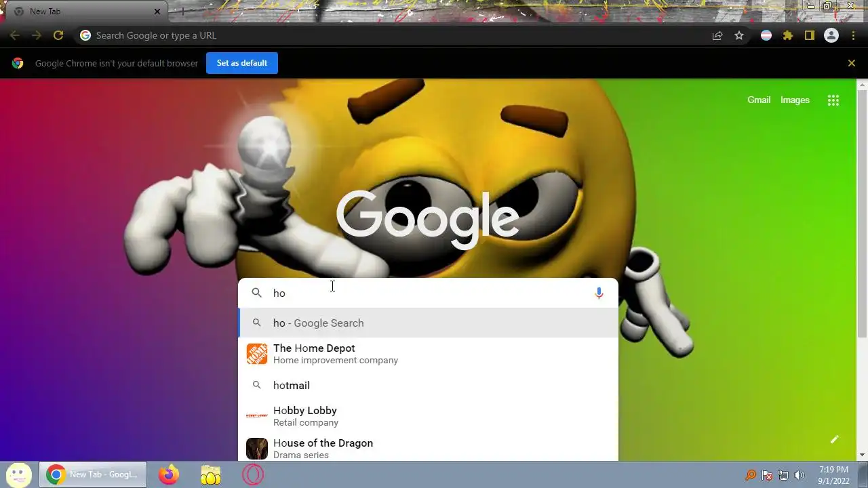
Task: Start voice search with the microphone icon
Action: (x=599, y=293)
